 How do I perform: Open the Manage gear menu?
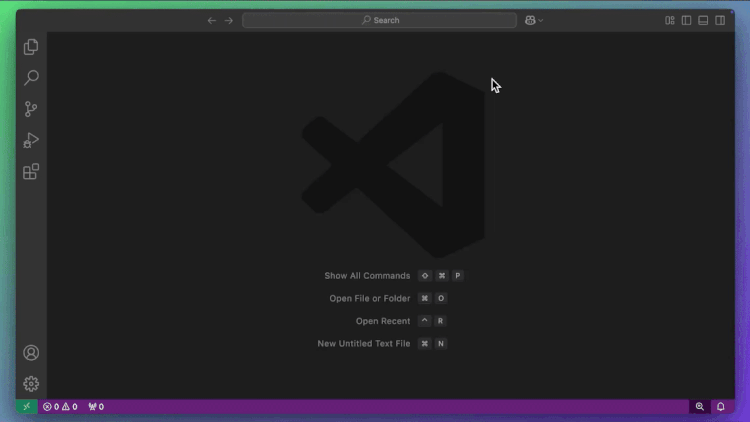click(x=31, y=384)
